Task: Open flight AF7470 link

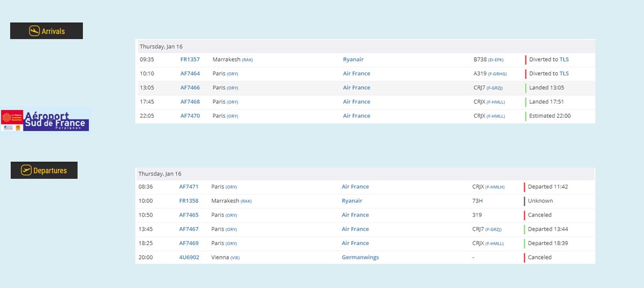Action: click(190, 116)
